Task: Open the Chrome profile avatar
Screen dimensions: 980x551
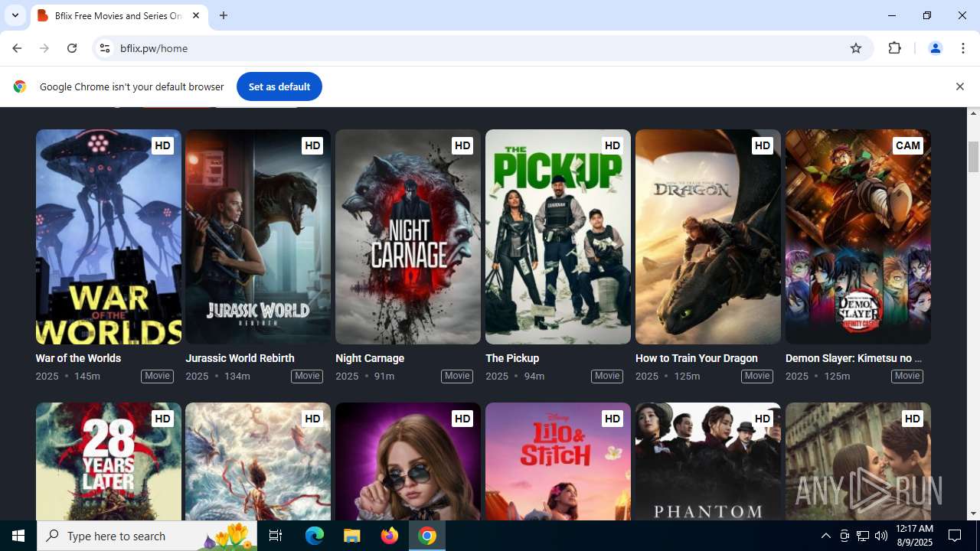Action: click(935, 48)
